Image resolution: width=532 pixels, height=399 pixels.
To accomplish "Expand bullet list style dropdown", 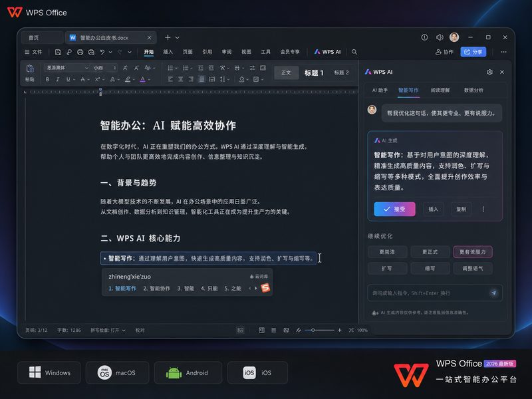I will coord(176,68).
